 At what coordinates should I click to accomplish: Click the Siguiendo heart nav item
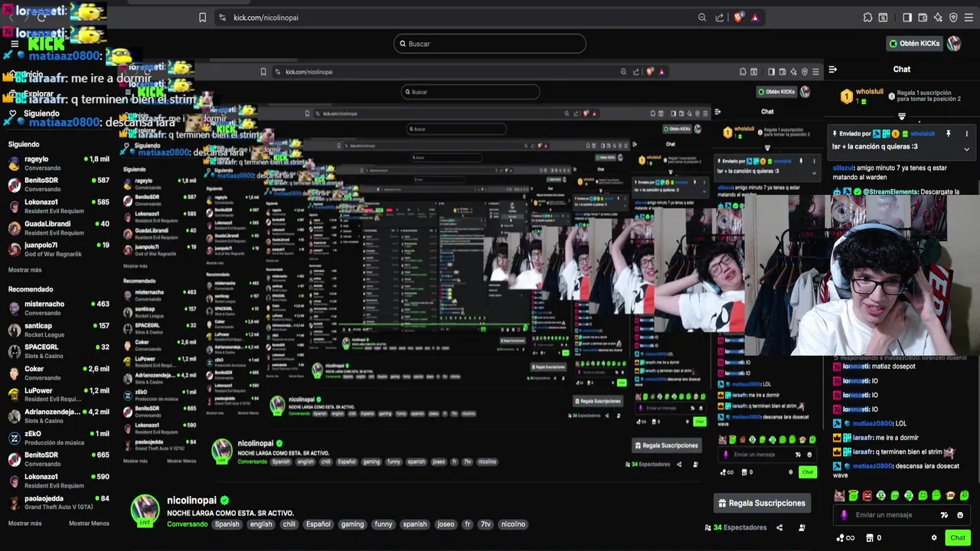[34, 113]
